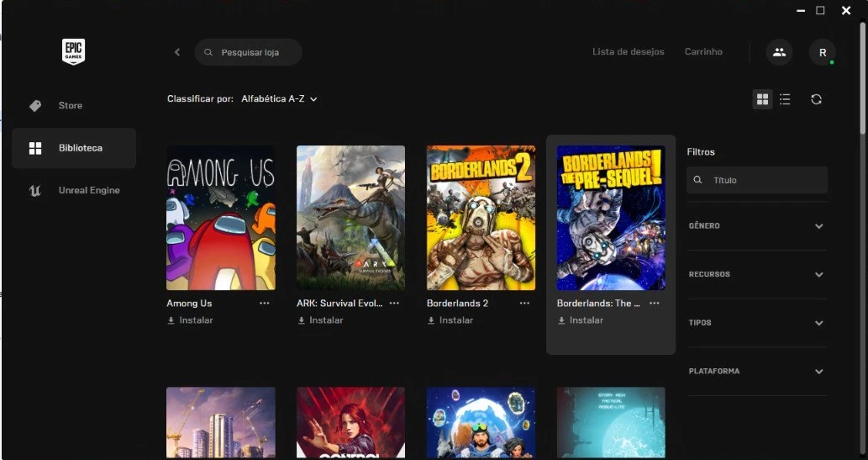Open the teal rogue-lite game cover
This screenshot has height=460, width=868.
coord(611,422)
